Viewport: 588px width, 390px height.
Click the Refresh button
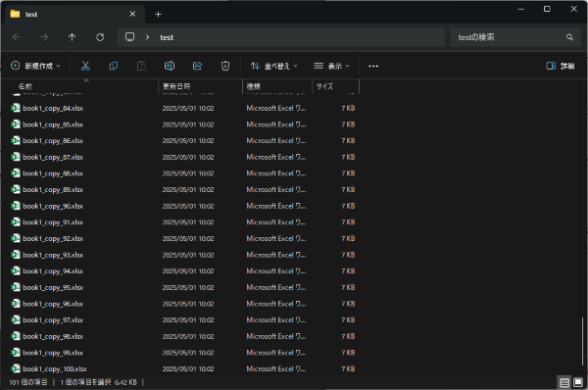point(100,37)
